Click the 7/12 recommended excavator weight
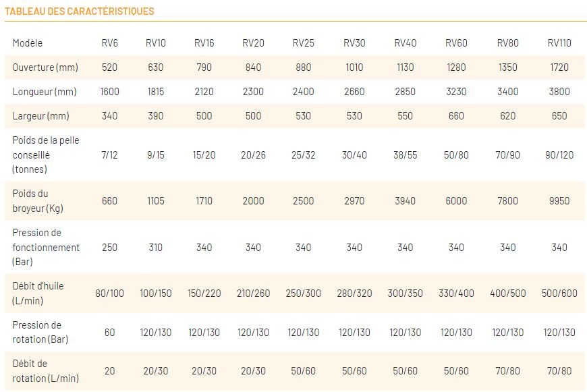Image resolution: width=587 pixels, height=392 pixels. coord(109,155)
